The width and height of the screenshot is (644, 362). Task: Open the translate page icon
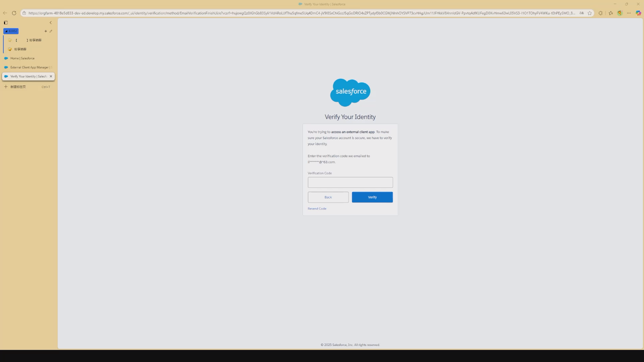tap(582, 13)
